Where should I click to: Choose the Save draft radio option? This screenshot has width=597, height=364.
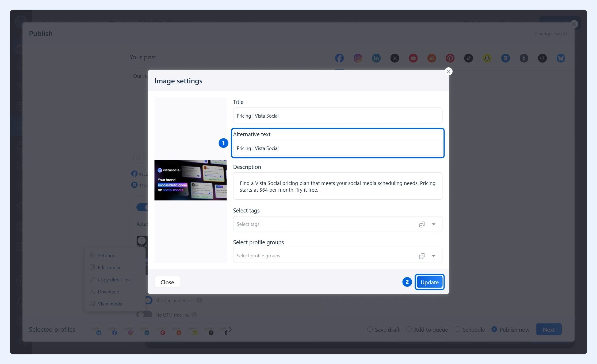point(370,329)
